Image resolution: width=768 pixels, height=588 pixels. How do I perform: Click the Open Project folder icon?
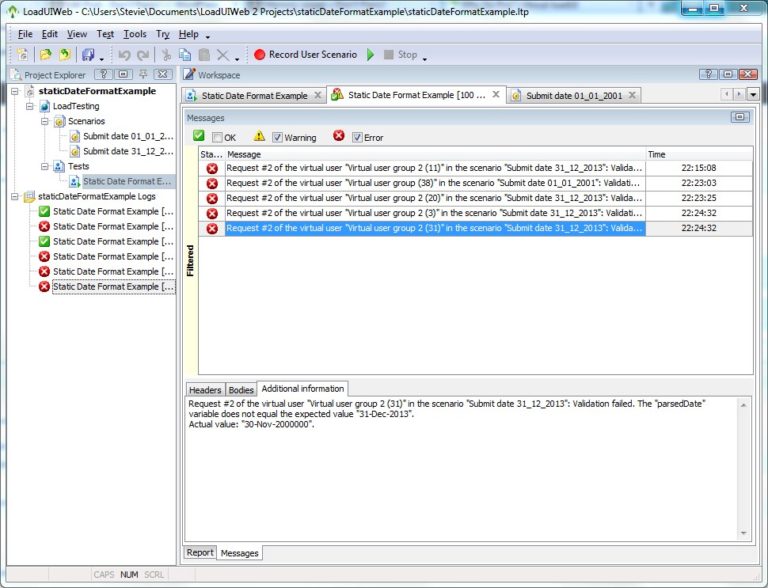point(45,55)
